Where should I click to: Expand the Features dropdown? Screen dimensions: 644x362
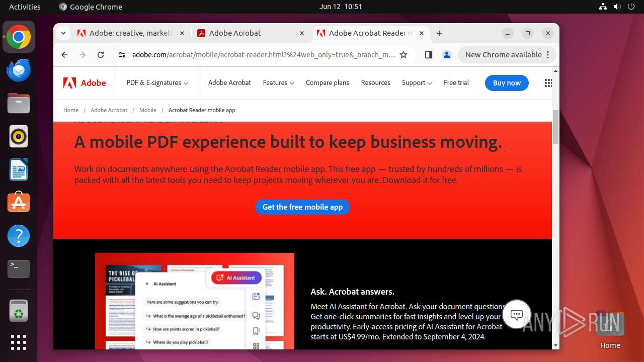tap(278, 83)
